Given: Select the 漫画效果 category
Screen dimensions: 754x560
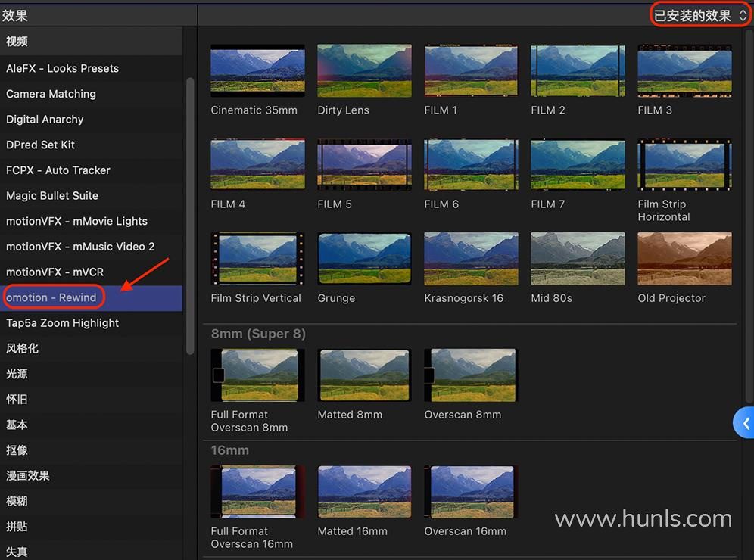Looking at the screenshot, I should 92,476.
